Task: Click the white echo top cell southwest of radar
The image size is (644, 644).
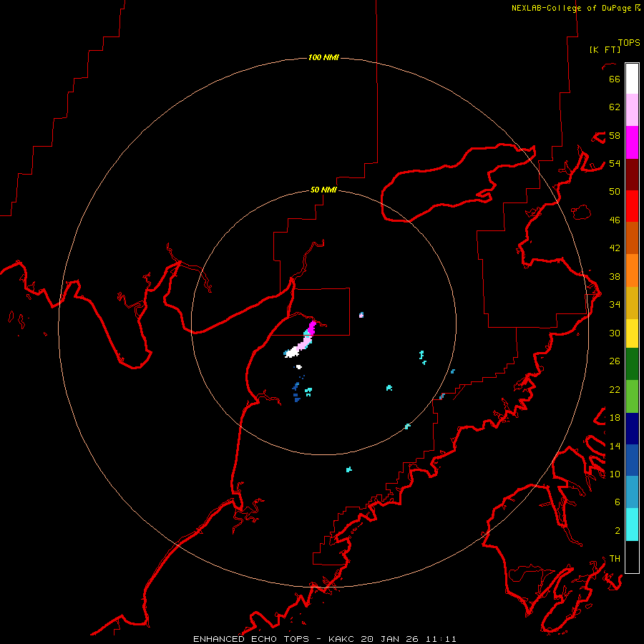Action: [293, 352]
